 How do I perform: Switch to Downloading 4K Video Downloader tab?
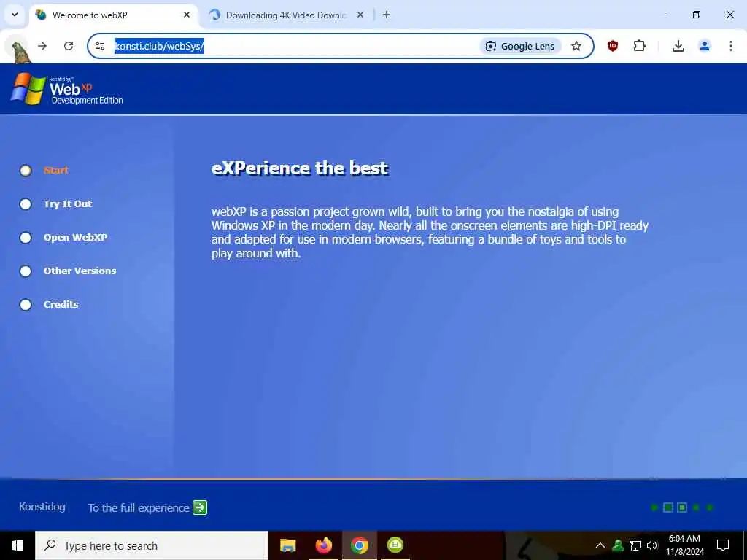pos(286,15)
